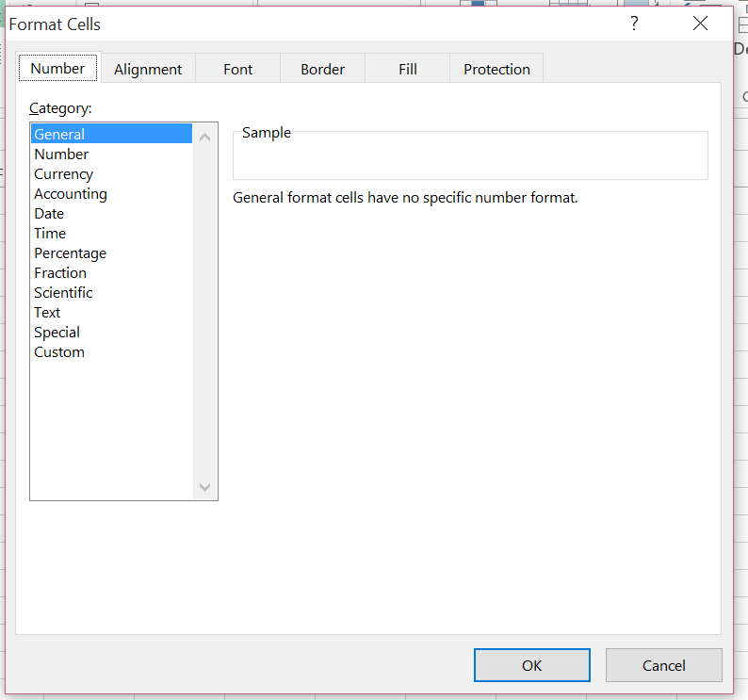Choose the Fraction category

click(111, 273)
